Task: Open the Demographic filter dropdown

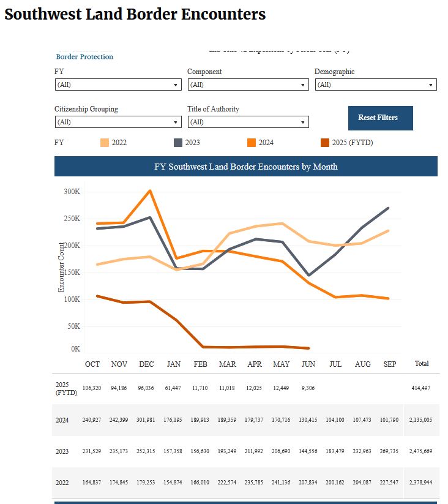Action: tap(376, 85)
